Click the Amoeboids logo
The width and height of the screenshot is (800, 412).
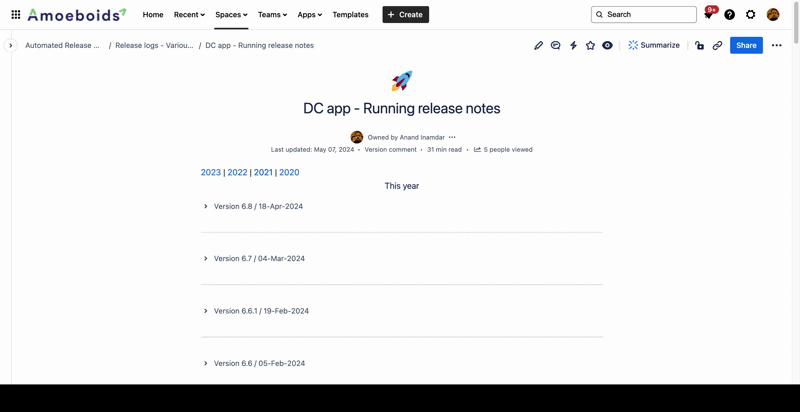coord(77,15)
